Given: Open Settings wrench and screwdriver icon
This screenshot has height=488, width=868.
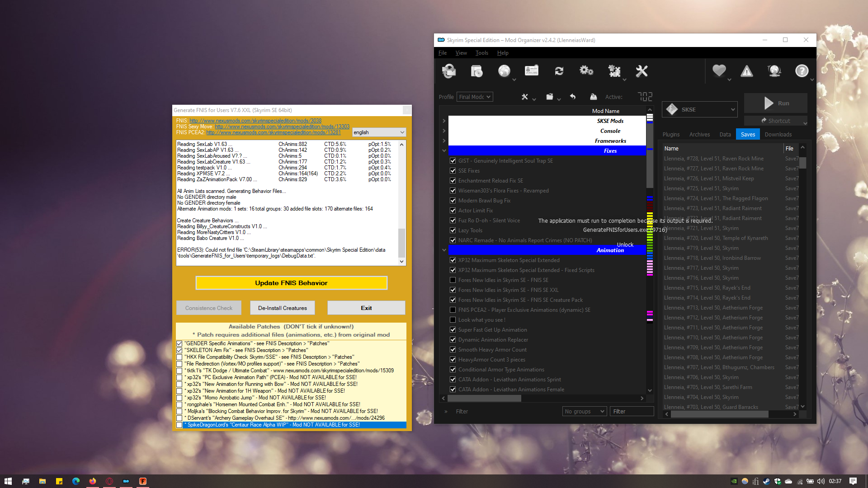Looking at the screenshot, I should coord(642,71).
